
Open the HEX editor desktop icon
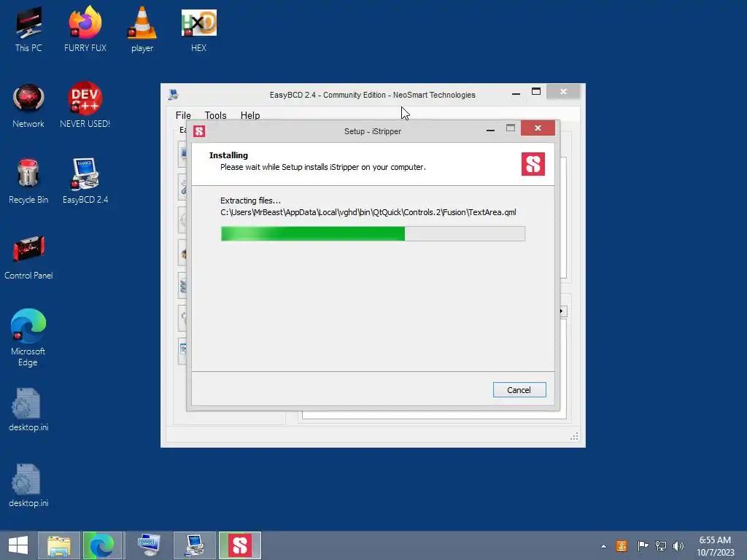point(198,29)
